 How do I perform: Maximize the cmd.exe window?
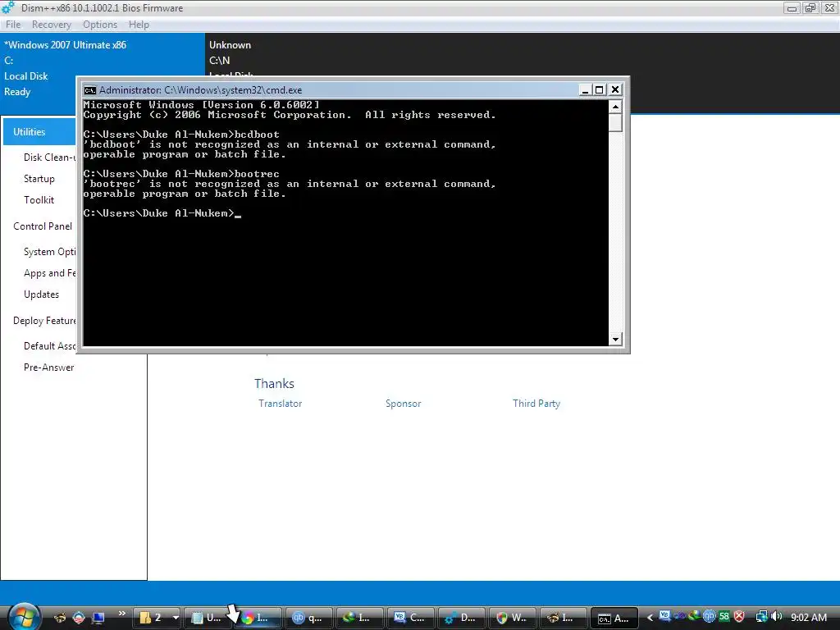600,90
